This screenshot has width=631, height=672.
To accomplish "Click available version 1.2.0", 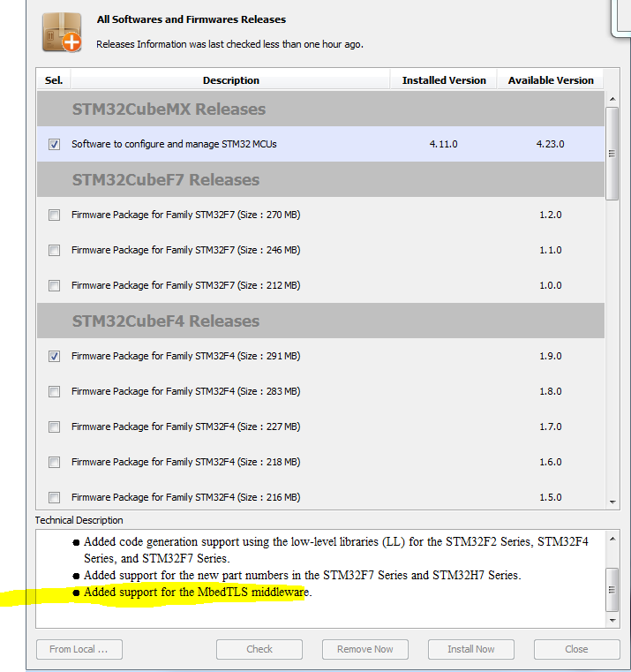I will [551, 215].
